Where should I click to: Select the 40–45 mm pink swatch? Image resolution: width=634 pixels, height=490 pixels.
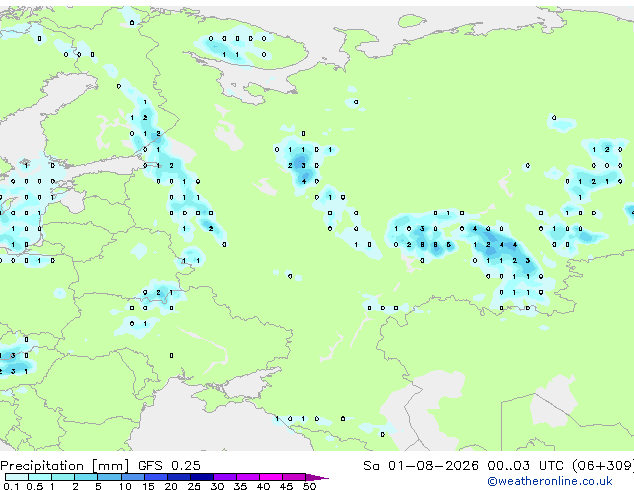(x=271, y=477)
